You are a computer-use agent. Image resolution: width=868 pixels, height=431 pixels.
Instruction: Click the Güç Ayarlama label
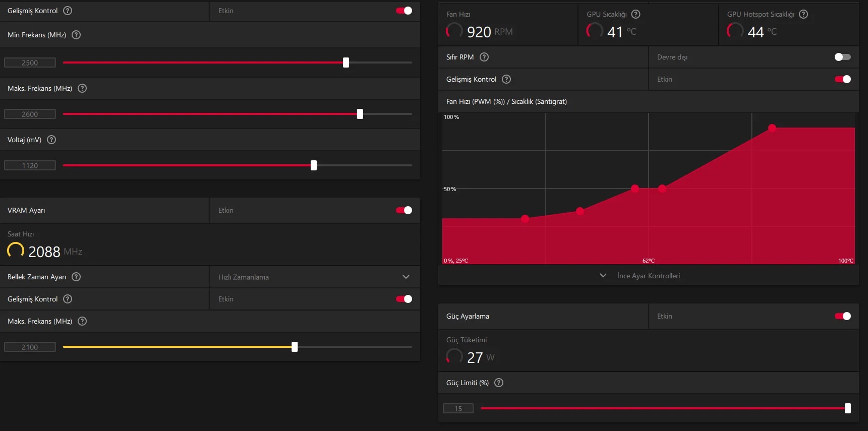[468, 316]
